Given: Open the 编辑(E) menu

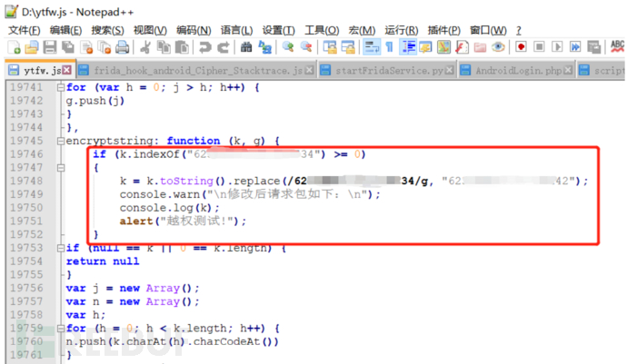Looking at the screenshot, I should click(65, 30).
